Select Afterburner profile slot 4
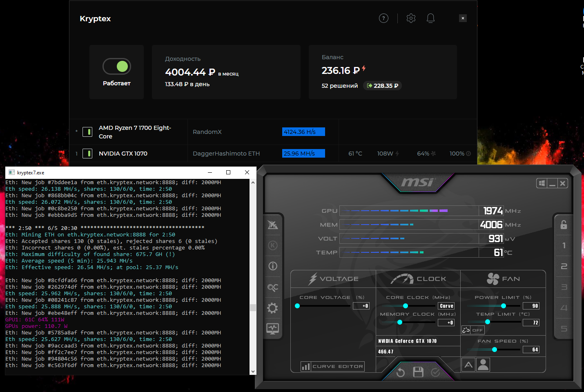 point(564,308)
